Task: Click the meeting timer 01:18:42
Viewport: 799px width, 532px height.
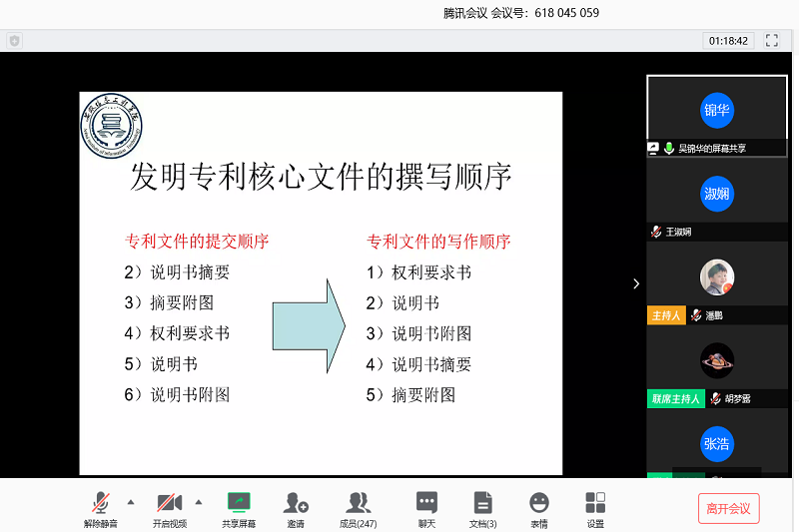Action: tap(729, 41)
